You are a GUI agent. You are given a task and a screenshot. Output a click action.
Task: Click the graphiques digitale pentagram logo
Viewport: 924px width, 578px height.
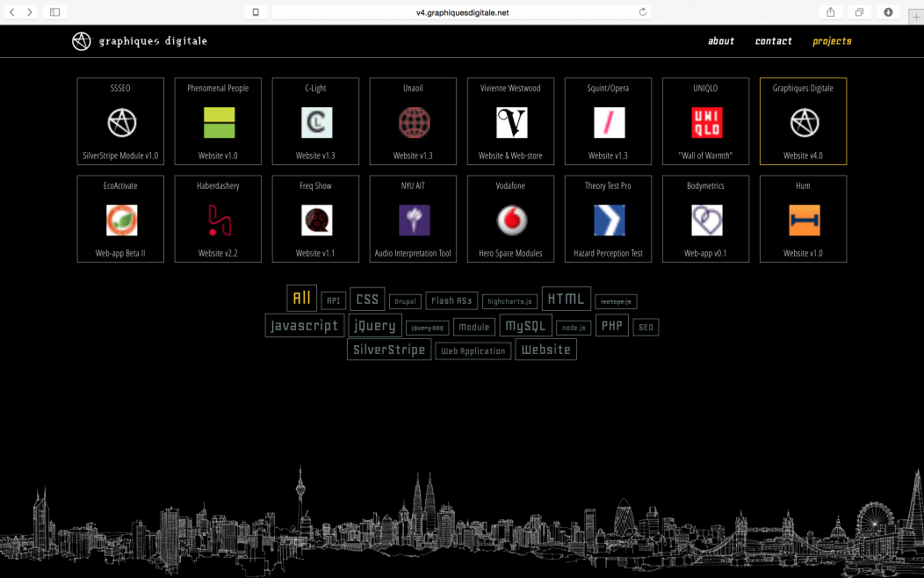(x=82, y=41)
